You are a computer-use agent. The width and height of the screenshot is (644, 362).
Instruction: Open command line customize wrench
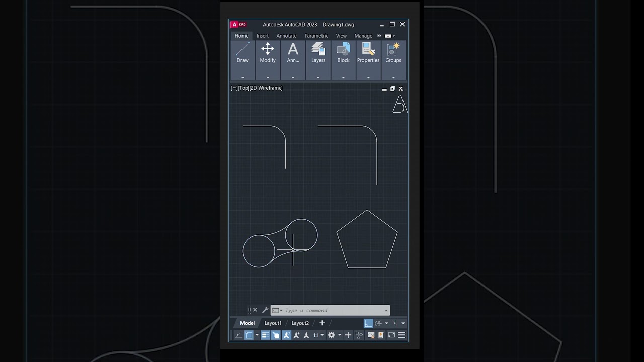[265, 310]
